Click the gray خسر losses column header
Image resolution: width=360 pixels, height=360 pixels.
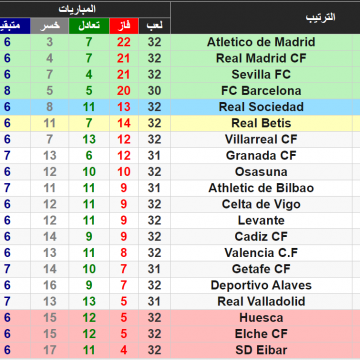50,26
